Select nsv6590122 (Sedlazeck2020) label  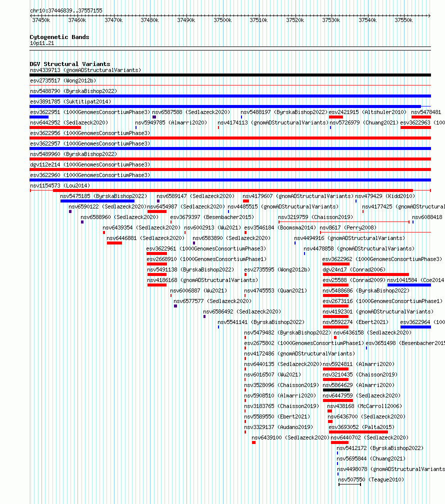(107, 206)
